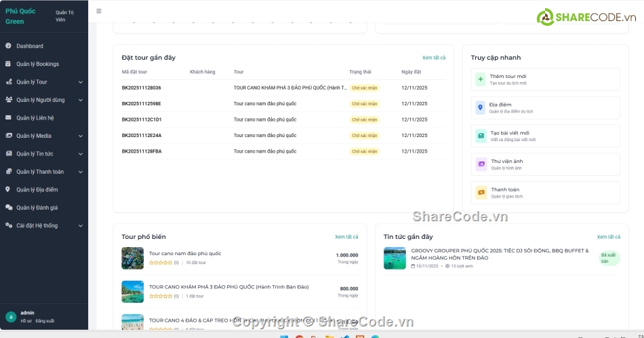
Task: Click booking code BK202511128FBA
Action: (142, 151)
